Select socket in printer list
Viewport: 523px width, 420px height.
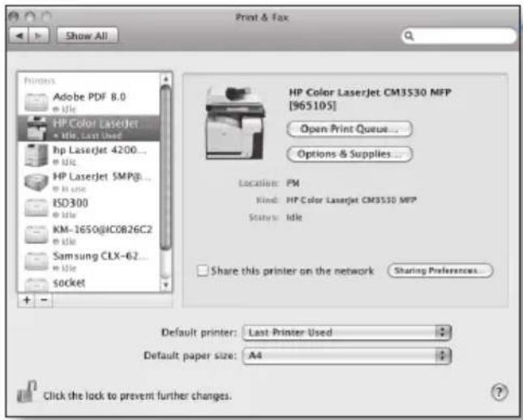click(88, 284)
